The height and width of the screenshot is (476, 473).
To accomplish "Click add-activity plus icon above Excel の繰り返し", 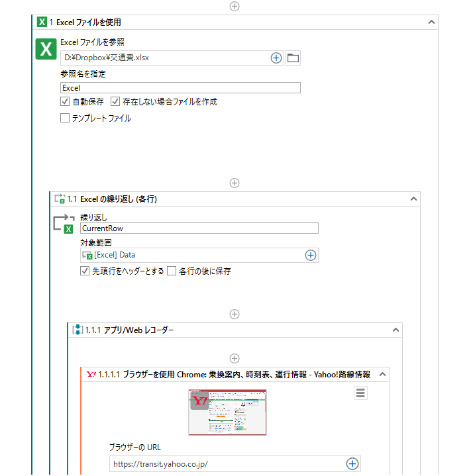I will click(234, 183).
